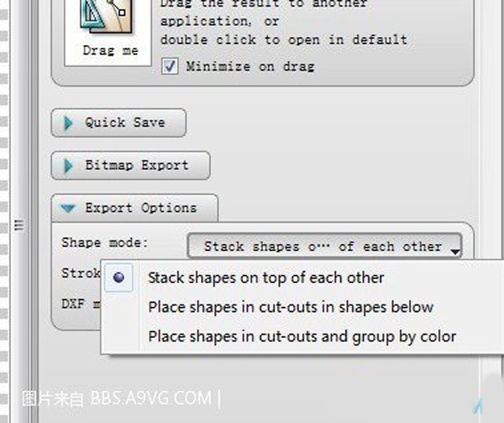This screenshot has width=504, height=423.
Task: Expand the Bitmap Export section
Action: pyautogui.click(x=131, y=166)
